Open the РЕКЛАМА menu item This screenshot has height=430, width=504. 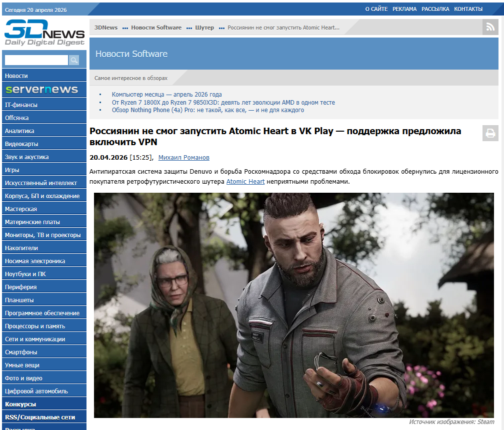click(403, 9)
